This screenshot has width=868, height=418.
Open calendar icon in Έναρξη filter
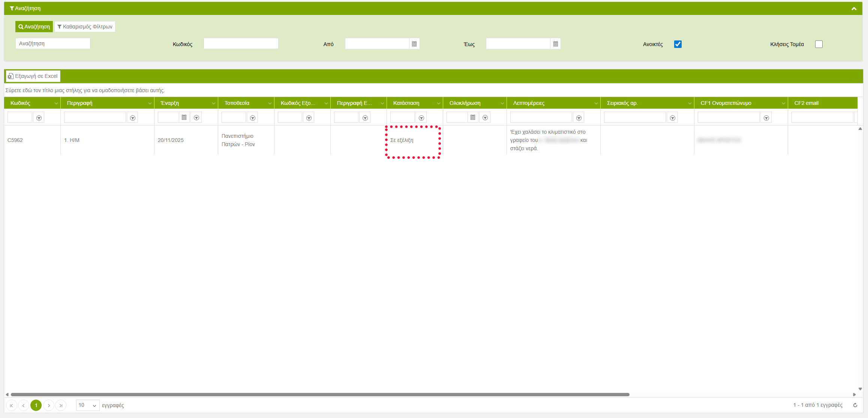click(x=184, y=118)
